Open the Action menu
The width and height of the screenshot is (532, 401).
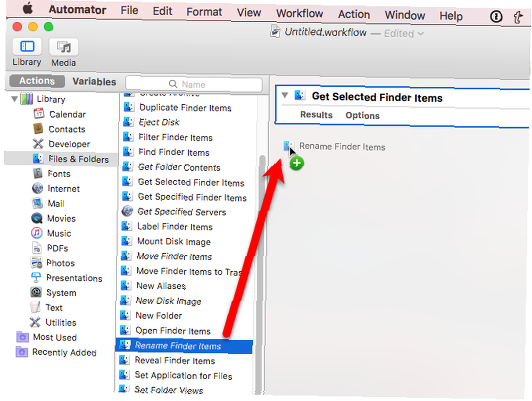(354, 14)
